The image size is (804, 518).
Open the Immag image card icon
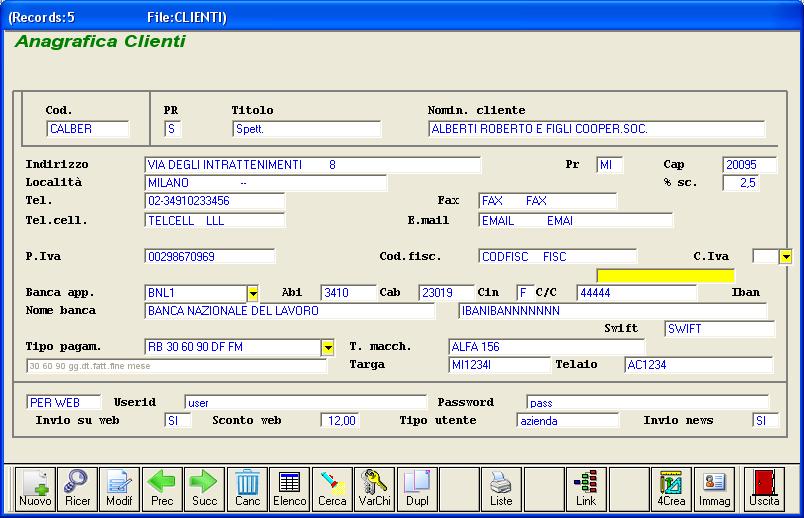pyautogui.click(x=714, y=489)
